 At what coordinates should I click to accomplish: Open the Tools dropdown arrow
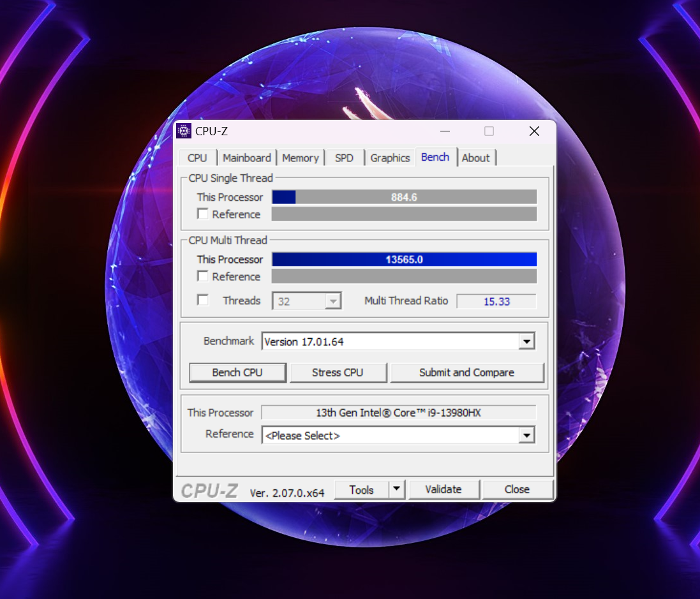click(396, 489)
